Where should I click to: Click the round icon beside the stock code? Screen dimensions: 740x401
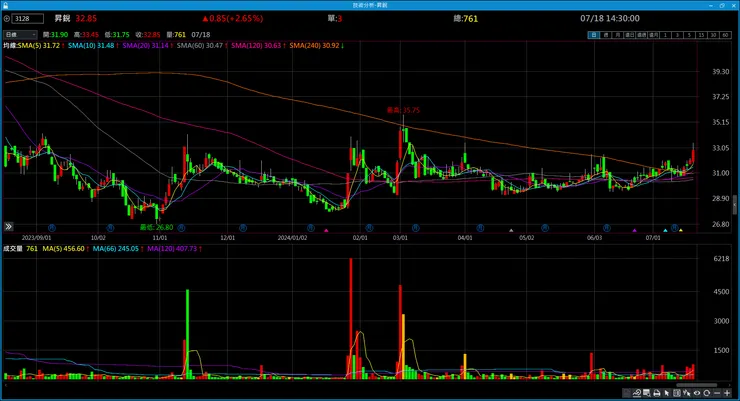[7, 18]
